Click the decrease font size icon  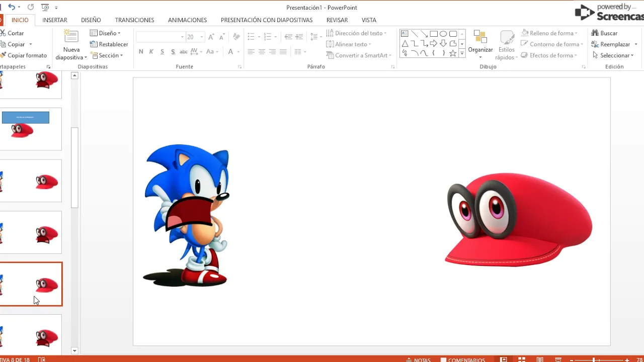222,37
